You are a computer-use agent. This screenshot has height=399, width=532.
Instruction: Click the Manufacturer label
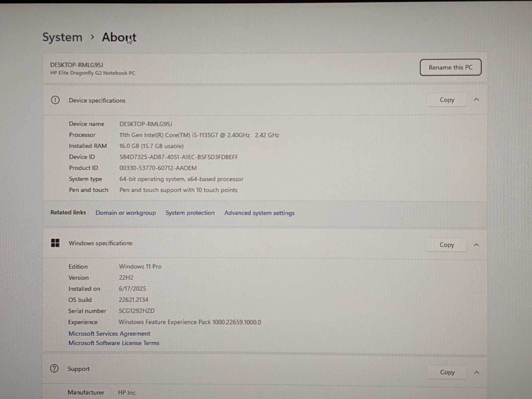pos(86,392)
